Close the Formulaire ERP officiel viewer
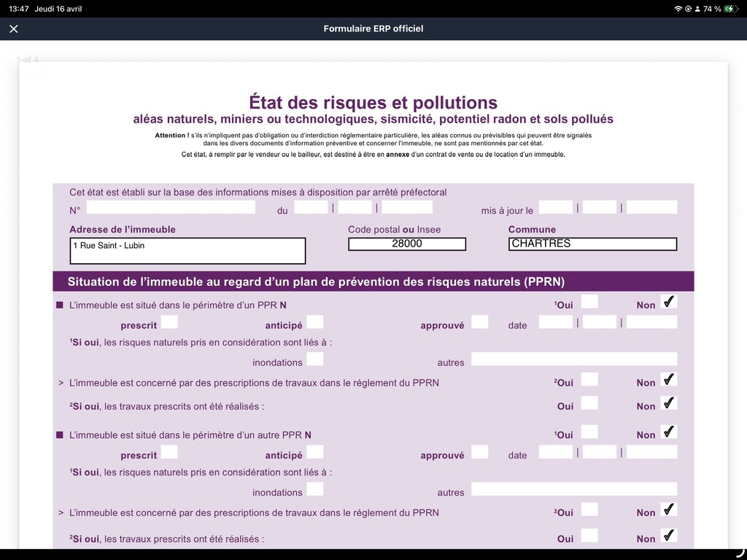The height and width of the screenshot is (560, 747). [x=14, y=28]
